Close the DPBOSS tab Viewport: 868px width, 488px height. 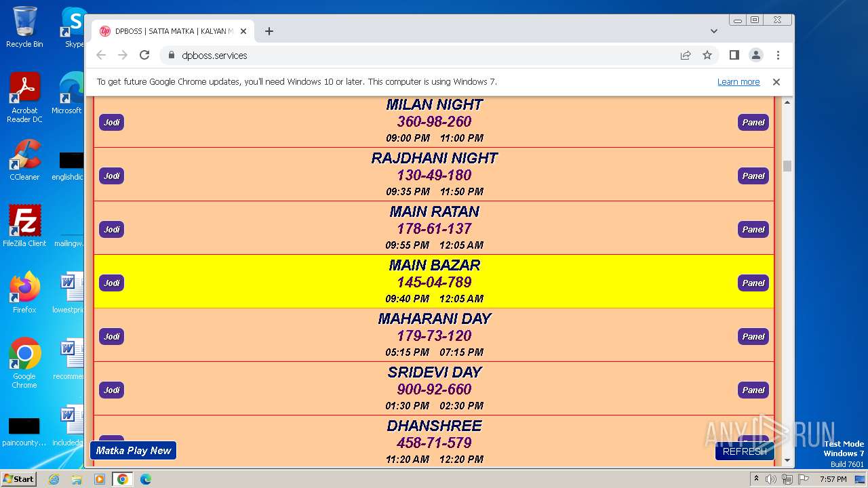tap(243, 31)
